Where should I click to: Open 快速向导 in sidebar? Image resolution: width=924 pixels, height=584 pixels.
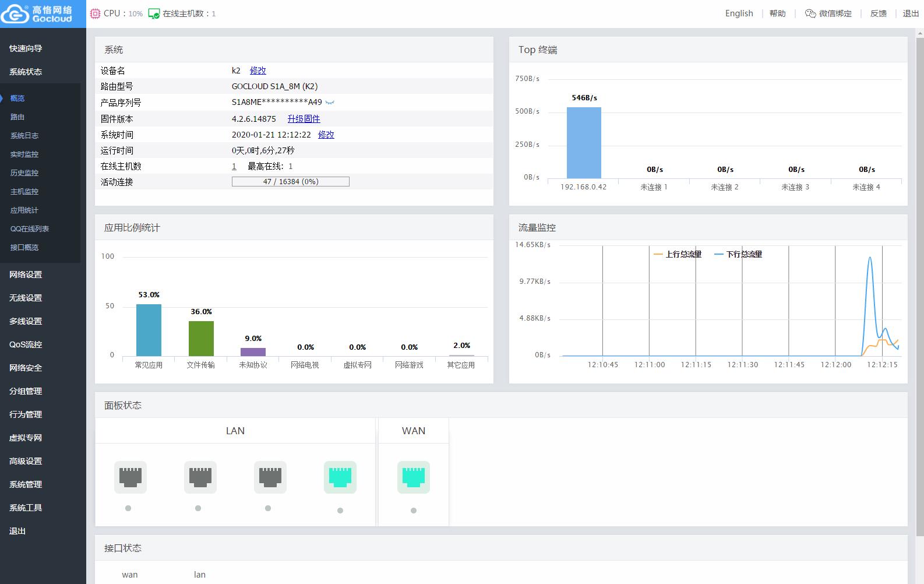click(x=26, y=48)
